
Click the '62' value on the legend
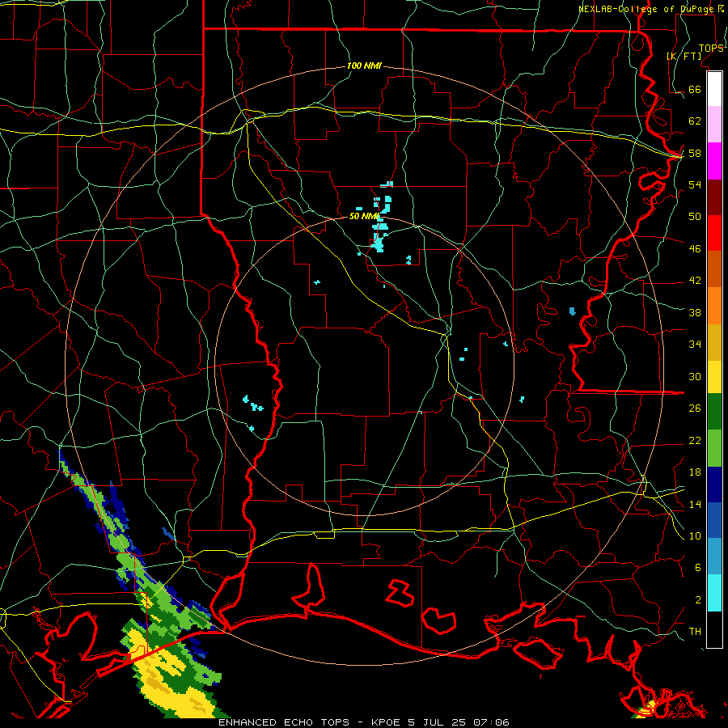(x=695, y=121)
